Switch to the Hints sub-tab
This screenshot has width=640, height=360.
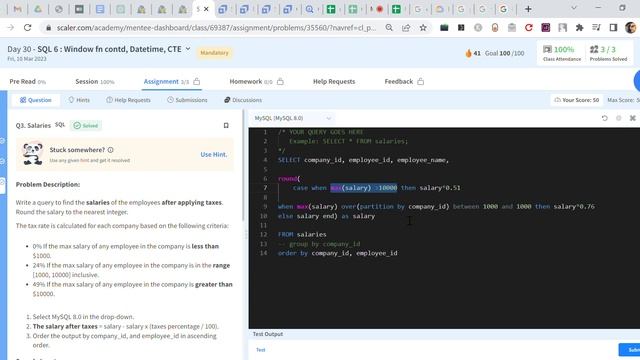pyautogui.click(x=79, y=100)
